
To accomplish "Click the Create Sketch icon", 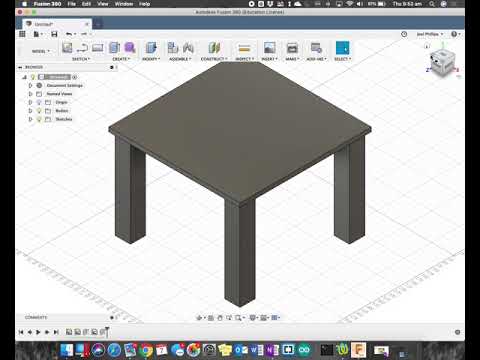I will (67, 48).
